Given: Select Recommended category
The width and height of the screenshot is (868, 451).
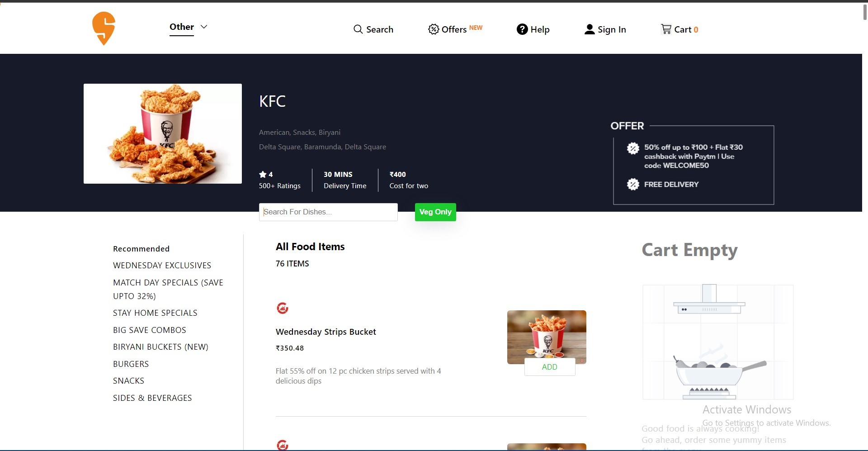Looking at the screenshot, I should click(141, 249).
